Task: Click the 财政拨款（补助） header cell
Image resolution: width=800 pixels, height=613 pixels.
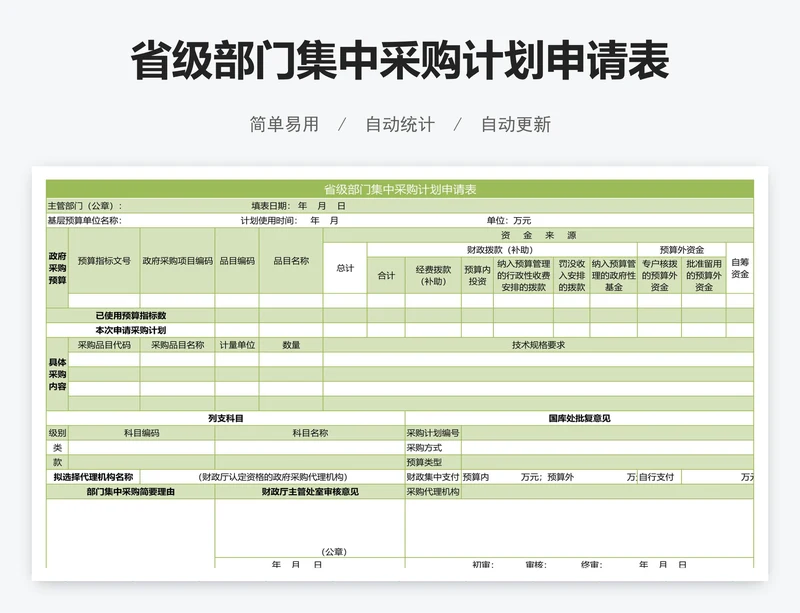Action: point(502,250)
